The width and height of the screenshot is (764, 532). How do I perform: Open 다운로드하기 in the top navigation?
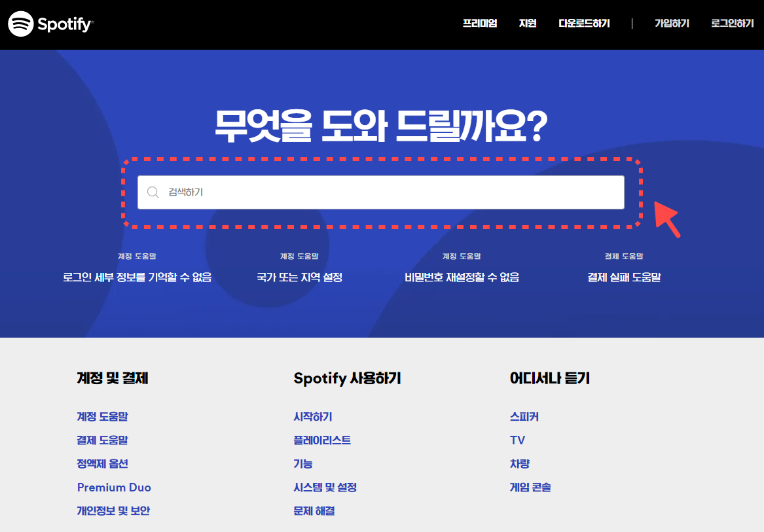pos(585,23)
